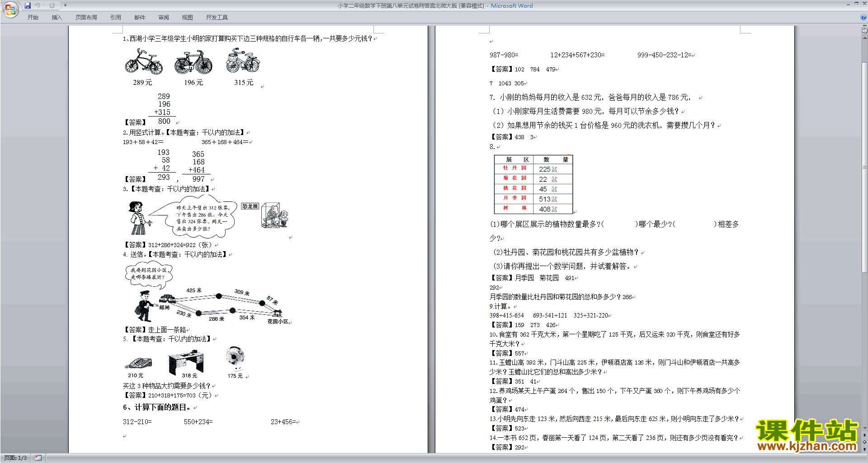Click the Next Page double-arrow button
The image size is (868, 463).
(x=865, y=449)
